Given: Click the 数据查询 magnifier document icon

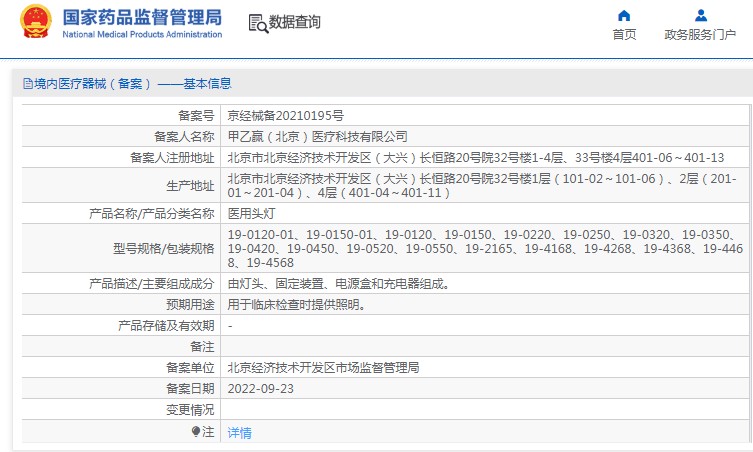Looking at the screenshot, I should [x=258, y=23].
